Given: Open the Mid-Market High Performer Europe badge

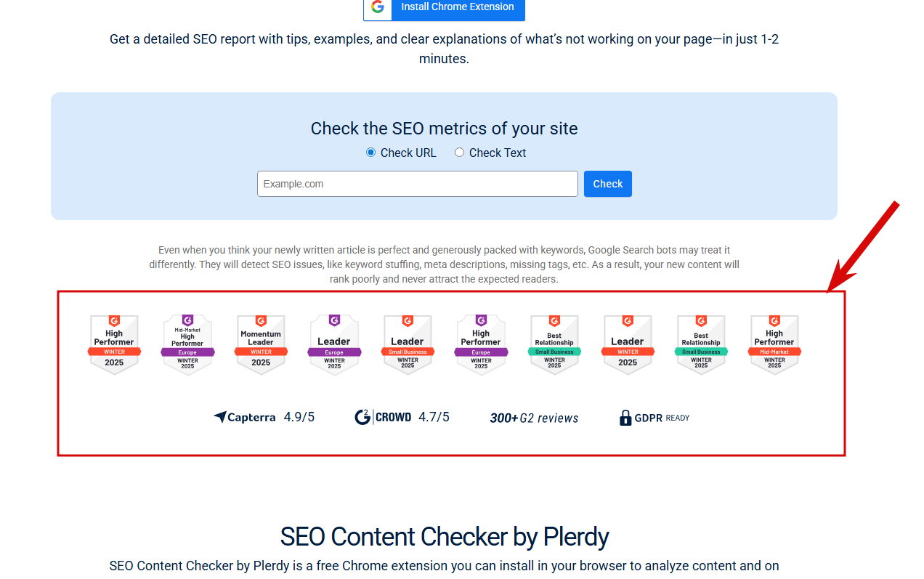Looking at the screenshot, I should coord(187,344).
